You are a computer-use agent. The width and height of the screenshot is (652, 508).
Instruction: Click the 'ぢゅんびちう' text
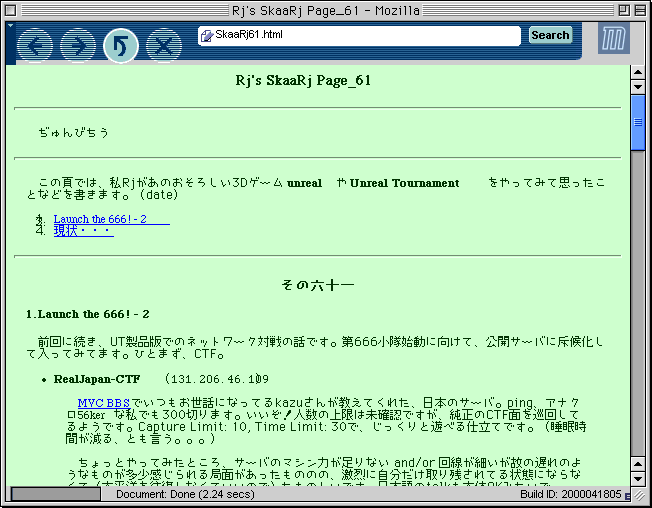point(73,133)
